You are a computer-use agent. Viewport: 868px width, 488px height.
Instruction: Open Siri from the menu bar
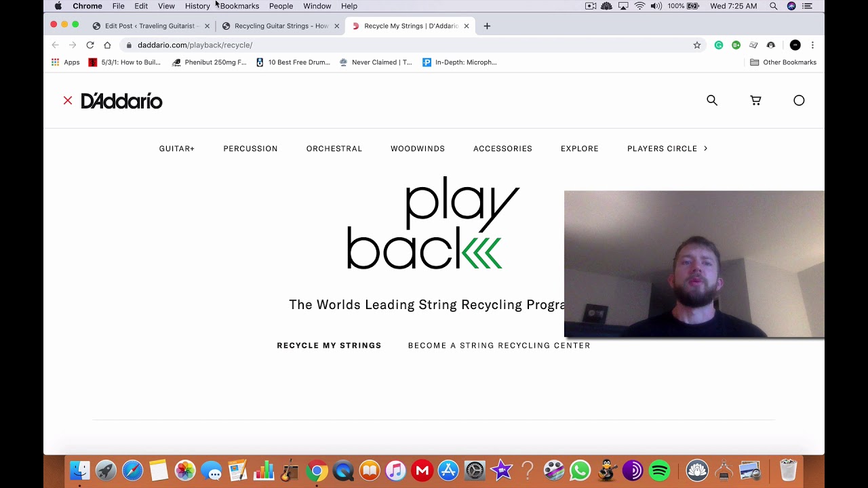791,6
